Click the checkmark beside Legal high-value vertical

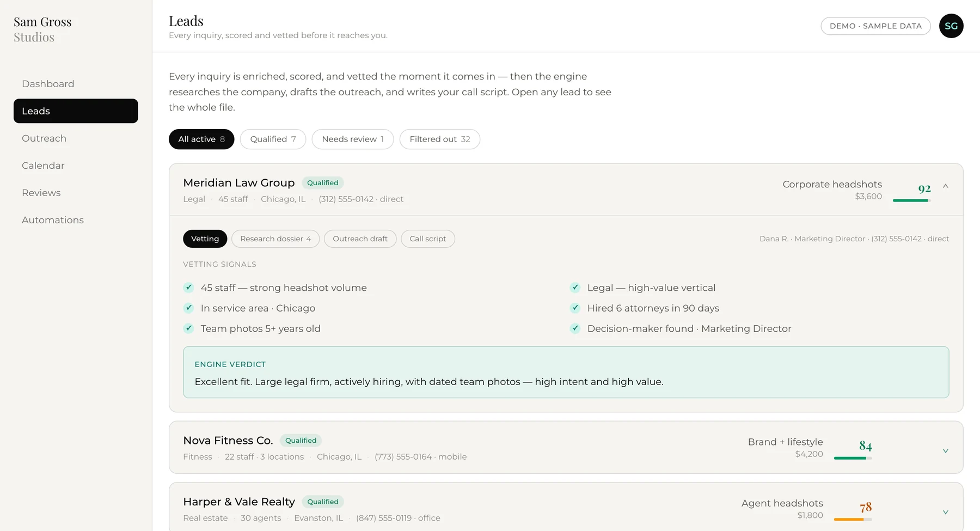tap(575, 288)
